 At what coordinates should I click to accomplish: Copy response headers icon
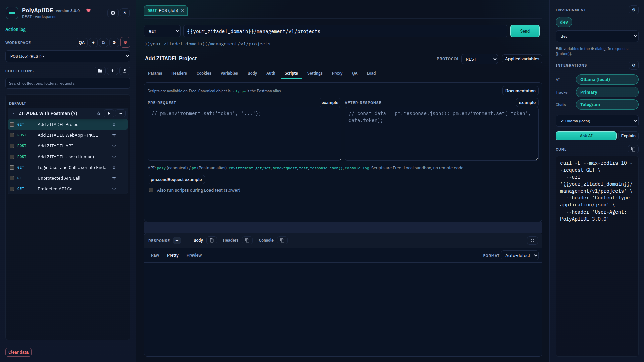coord(247,240)
